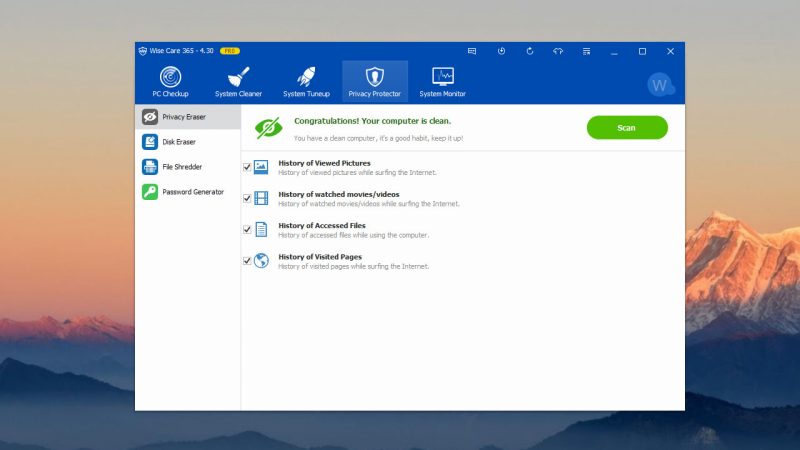Click the PRO badge in title bar

click(230, 51)
